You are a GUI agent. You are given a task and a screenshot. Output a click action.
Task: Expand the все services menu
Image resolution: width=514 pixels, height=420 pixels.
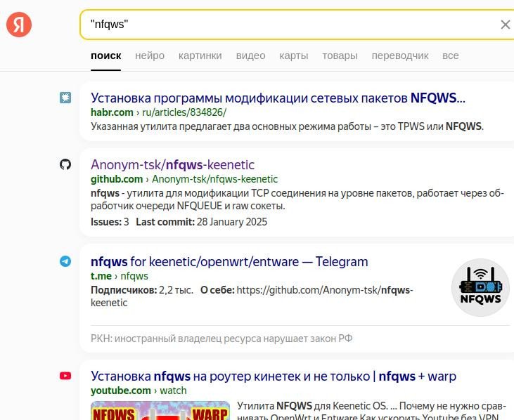pyautogui.click(x=451, y=55)
